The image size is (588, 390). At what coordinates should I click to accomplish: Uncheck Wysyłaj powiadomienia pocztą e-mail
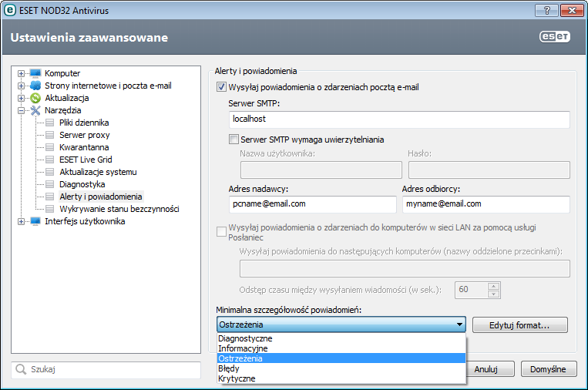pos(221,87)
